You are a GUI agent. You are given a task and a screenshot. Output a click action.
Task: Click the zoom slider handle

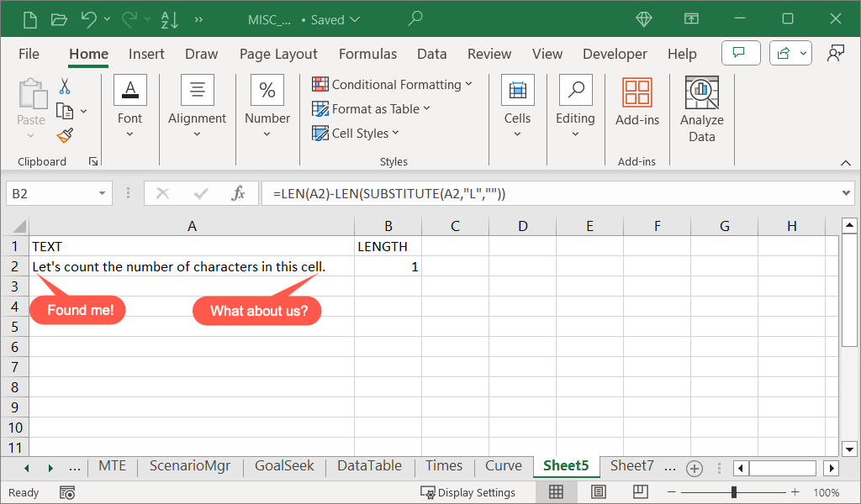(x=734, y=492)
